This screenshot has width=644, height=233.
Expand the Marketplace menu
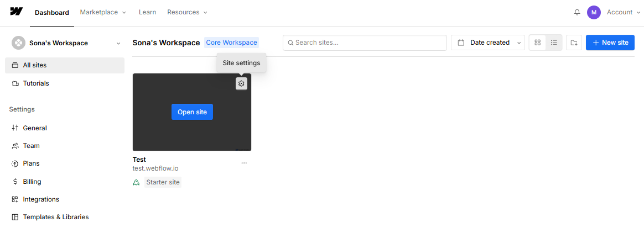(x=103, y=12)
